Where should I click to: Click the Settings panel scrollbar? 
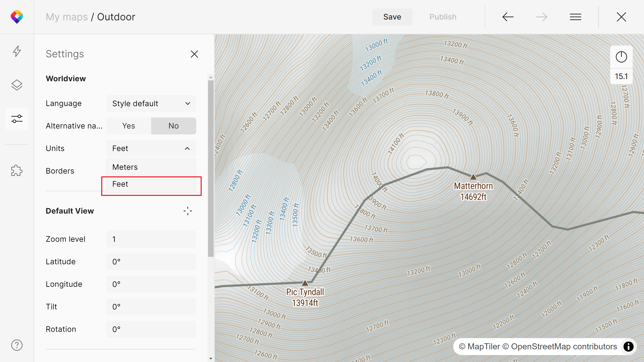click(x=211, y=167)
